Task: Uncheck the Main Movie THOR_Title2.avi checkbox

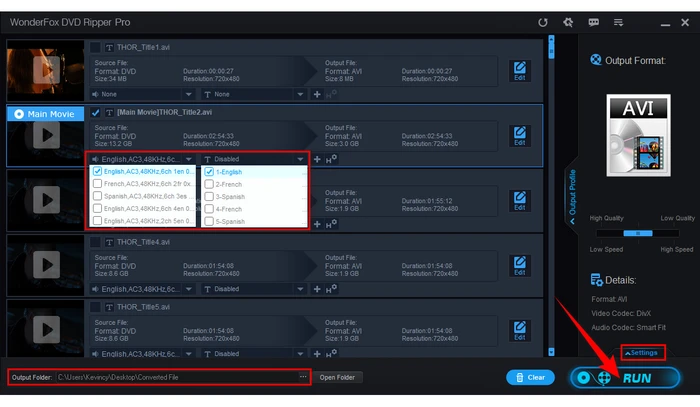Action: tap(95, 112)
